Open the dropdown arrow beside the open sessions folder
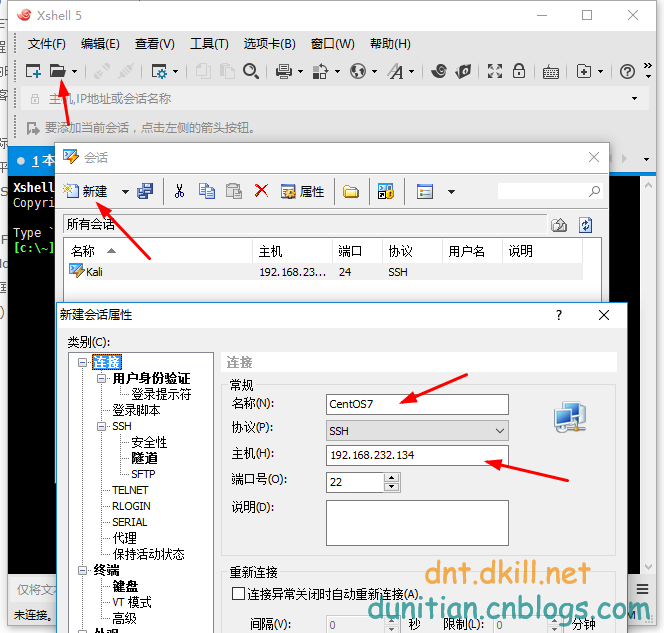This screenshot has height=633, width=664. [75, 71]
